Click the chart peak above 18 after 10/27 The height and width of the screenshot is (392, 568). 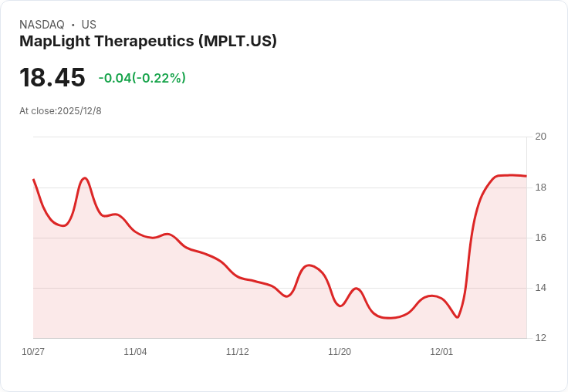point(85,178)
